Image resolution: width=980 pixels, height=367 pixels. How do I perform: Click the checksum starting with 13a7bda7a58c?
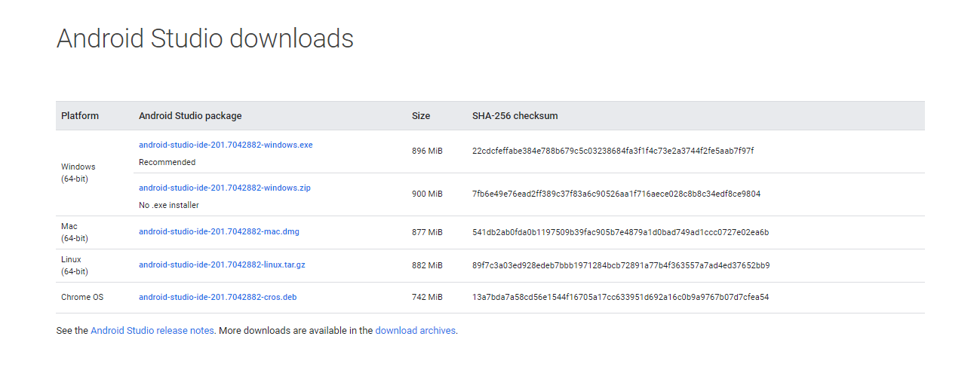click(620, 297)
